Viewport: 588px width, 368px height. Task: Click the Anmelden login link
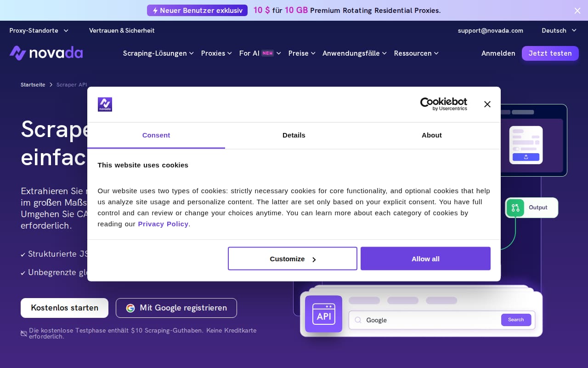[x=498, y=53]
